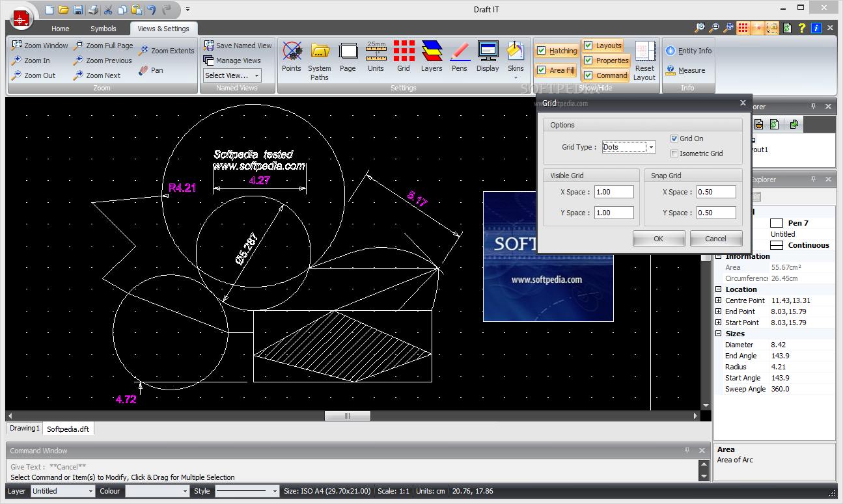Enable the Isometric Grid checkbox
The width and height of the screenshot is (843, 504).
click(674, 153)
